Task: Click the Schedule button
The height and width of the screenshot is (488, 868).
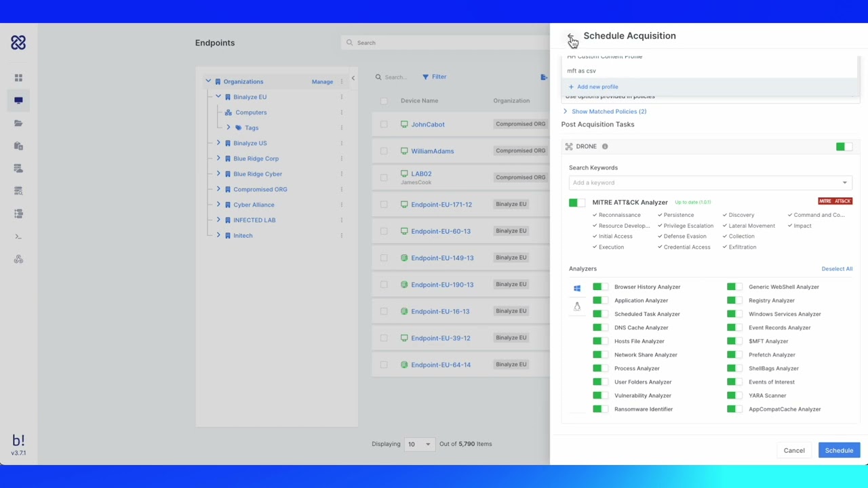Action: 839,450
